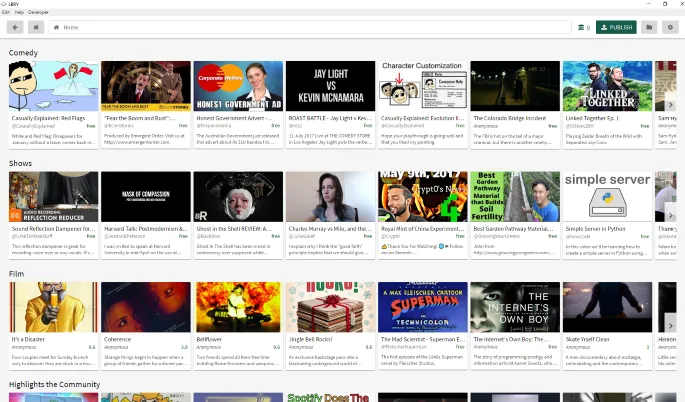
Task: Click the back arrow navigation button
Action: [x=15, y=27]
